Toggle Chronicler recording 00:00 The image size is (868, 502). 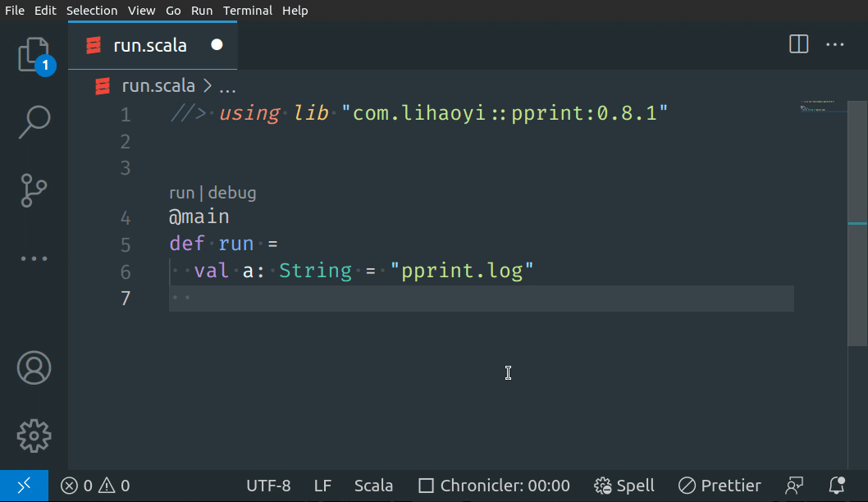tap(495, 486)
